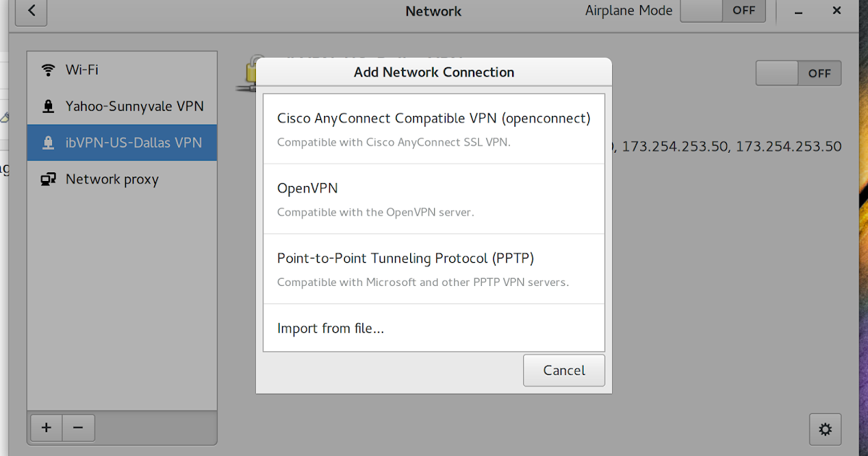Toggle the Airplane Mode switch
Screen dimensions: 868x456
[723, 11]
